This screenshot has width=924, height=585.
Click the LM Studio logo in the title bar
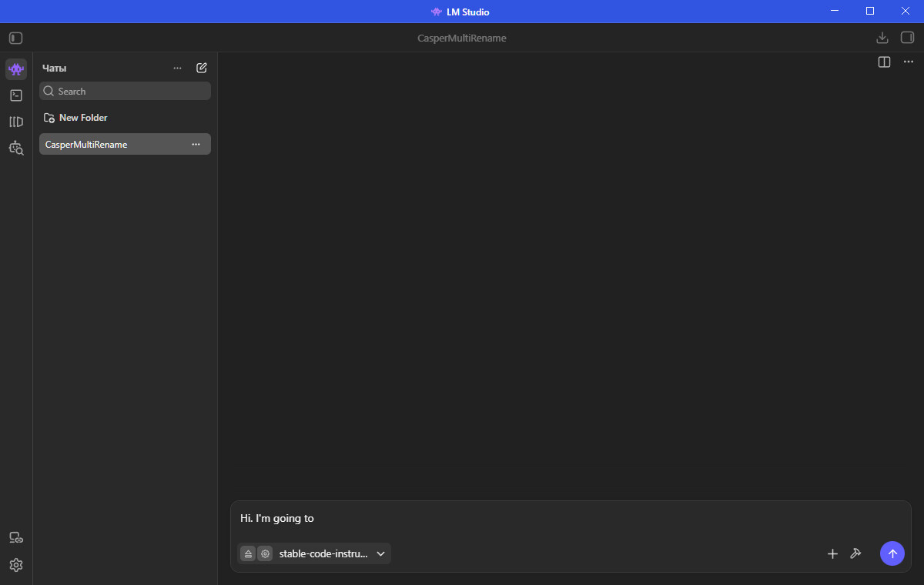437,12
